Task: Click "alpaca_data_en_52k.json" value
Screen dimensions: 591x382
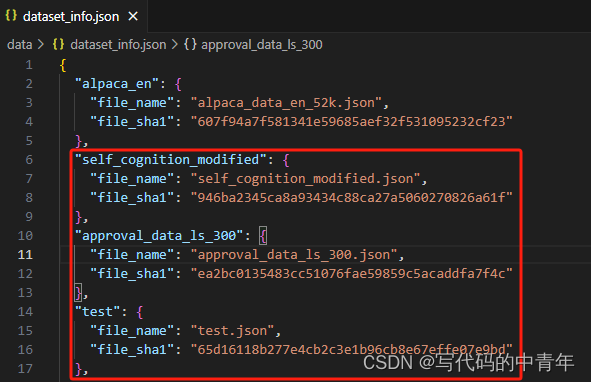Action: 286,103
